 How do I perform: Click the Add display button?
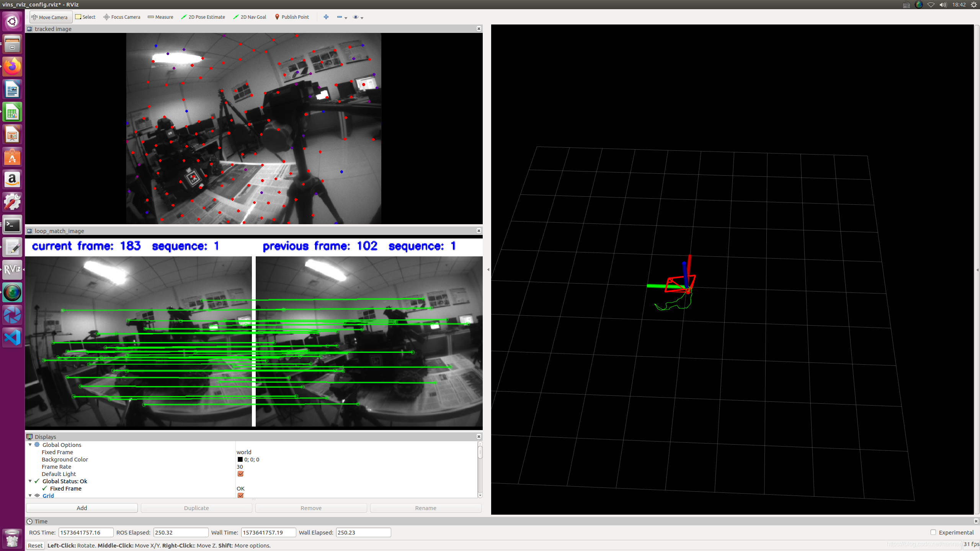(82, 508)
